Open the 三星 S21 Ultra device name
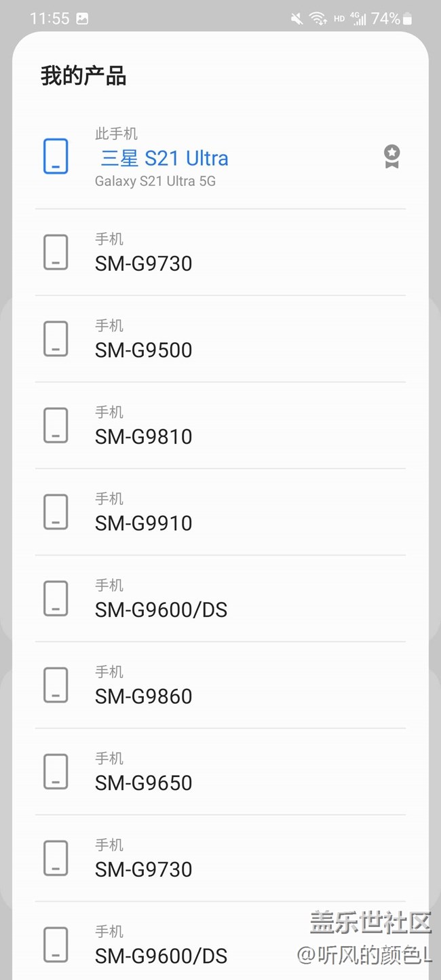The image size is (441, 980). (164, 159)
